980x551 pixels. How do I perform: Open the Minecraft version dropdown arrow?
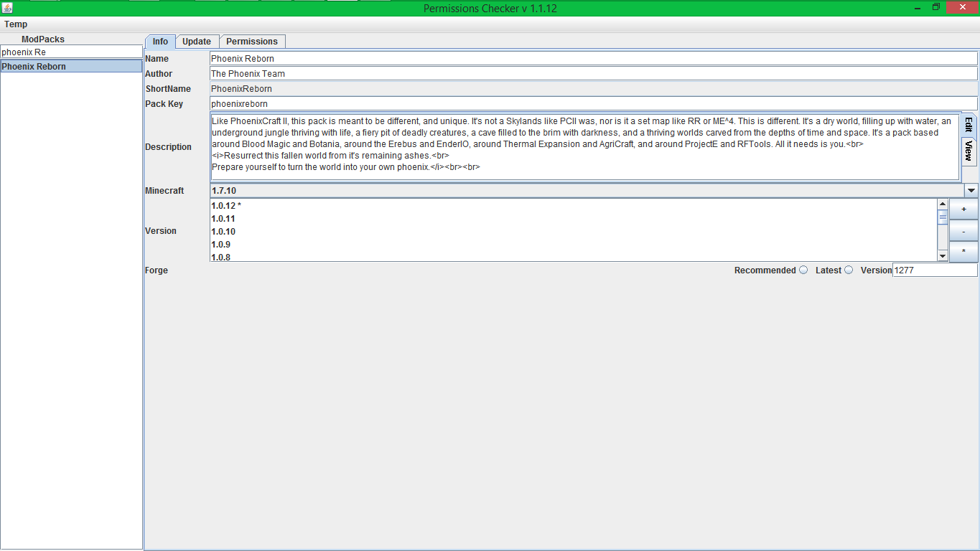click(971, 190)
